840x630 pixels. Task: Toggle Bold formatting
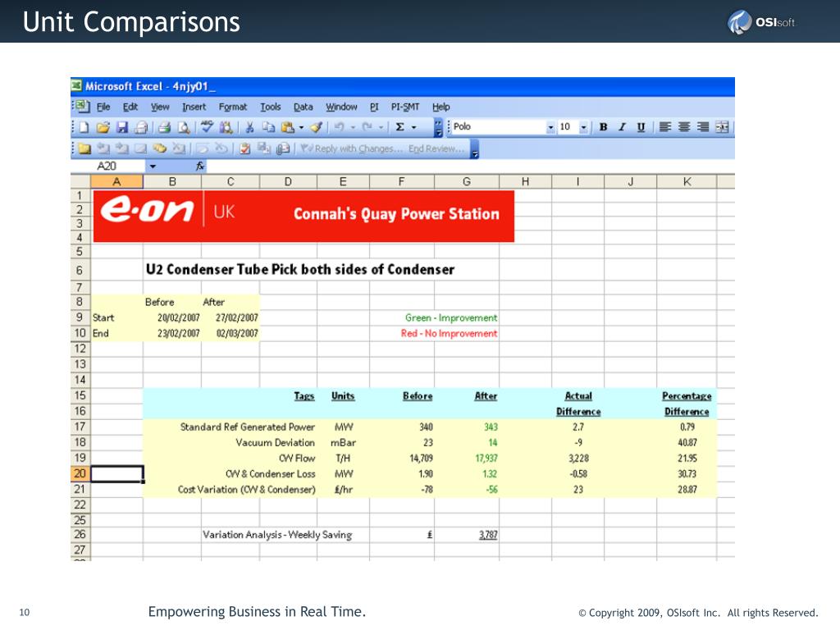603,127
